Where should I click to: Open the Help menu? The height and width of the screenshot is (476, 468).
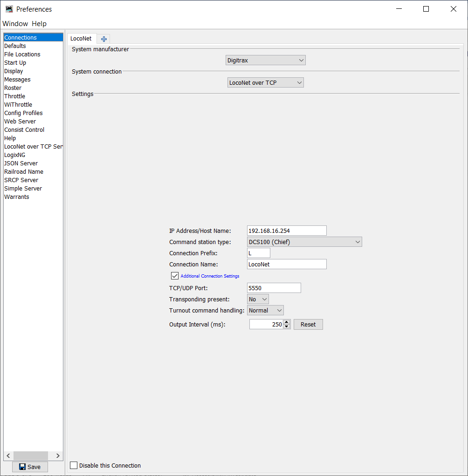39,24
